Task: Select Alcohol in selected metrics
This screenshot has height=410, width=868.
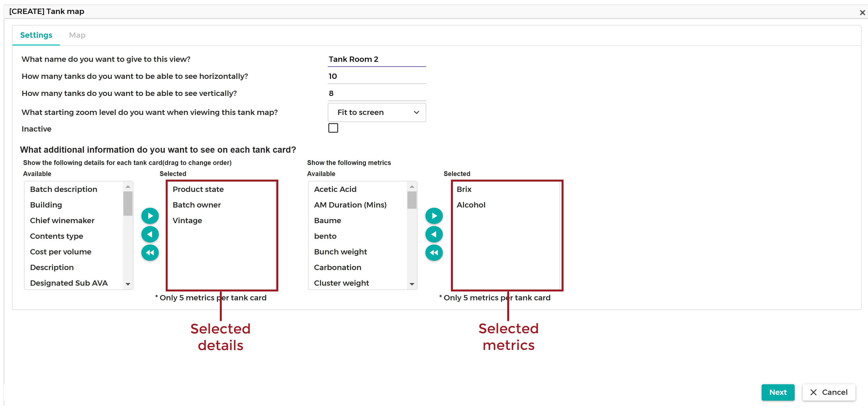Action: (x=507, y=205)
